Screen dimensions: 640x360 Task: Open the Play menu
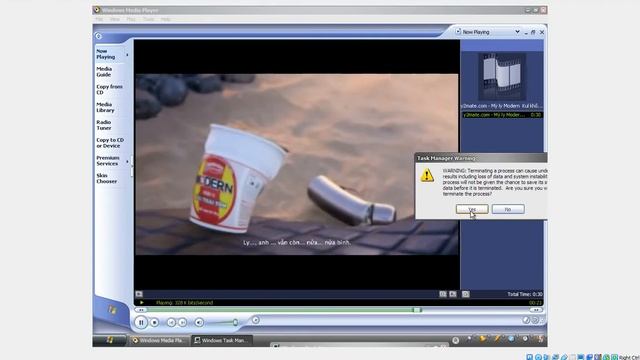(x=131, y=19)
